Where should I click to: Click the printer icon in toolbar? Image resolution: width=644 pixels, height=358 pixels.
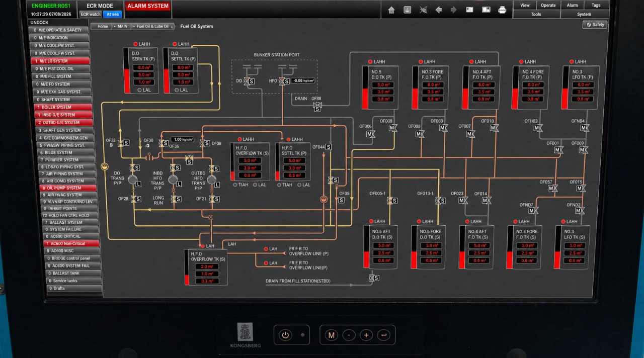click(502, 10)
